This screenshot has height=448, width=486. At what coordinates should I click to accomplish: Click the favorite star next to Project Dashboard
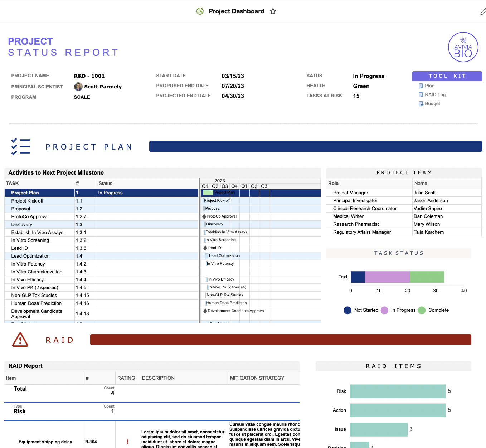tap(273, 11)
